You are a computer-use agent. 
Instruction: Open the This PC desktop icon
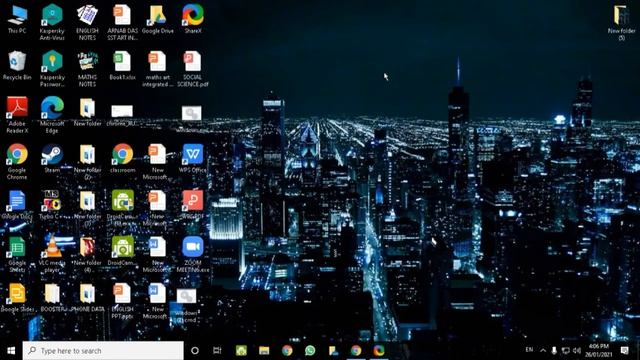17,20
